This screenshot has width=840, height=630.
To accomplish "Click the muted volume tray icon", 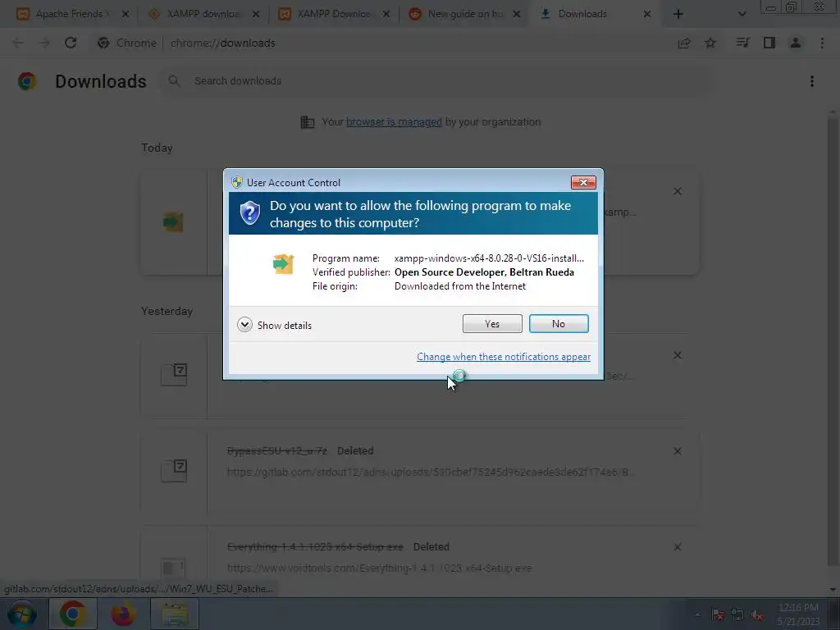I will pos(757,614).
